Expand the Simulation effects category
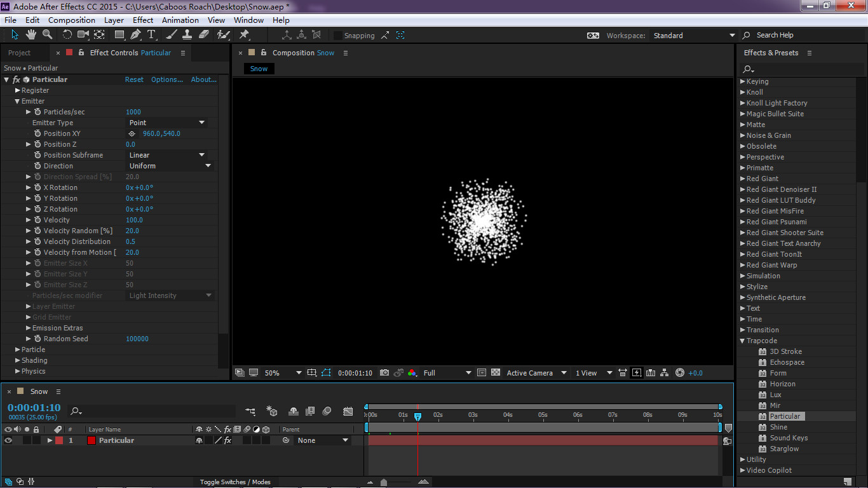The height and width of the screenshot is (488, 868). (743, 276)
